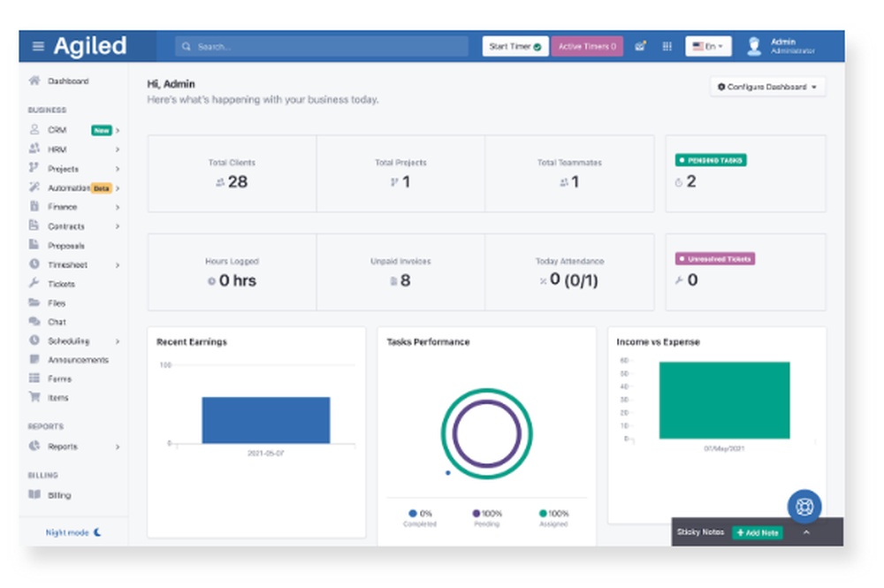Open the Total Projects card
The width and height of the screenshot is (884, 588).
tap(400, 173)
